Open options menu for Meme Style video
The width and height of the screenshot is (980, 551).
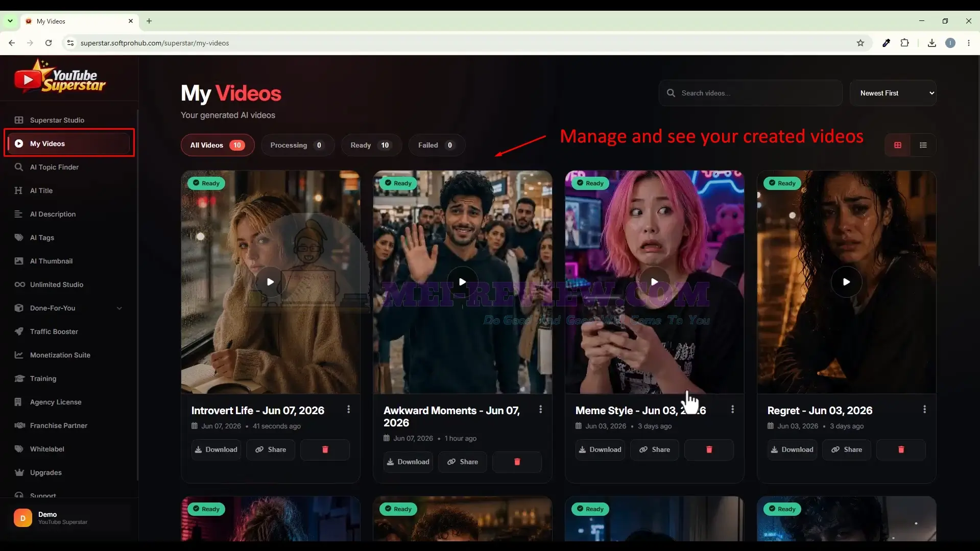coord(733,410)
